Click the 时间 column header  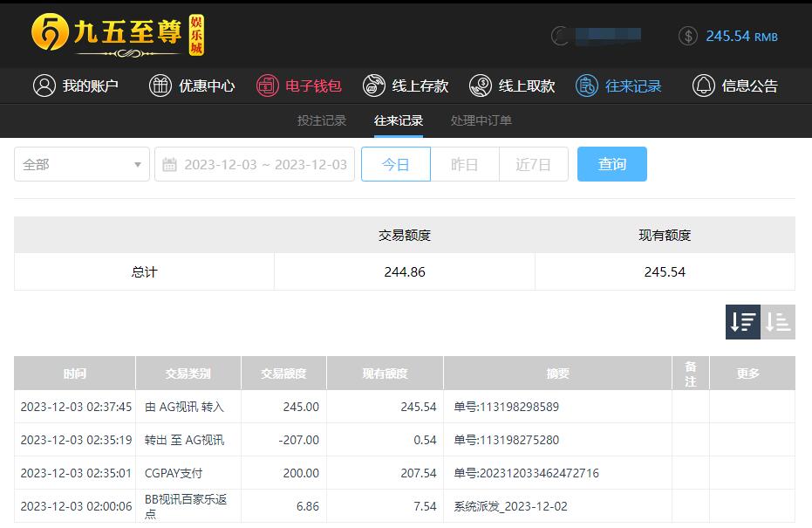tap(75, 374)
